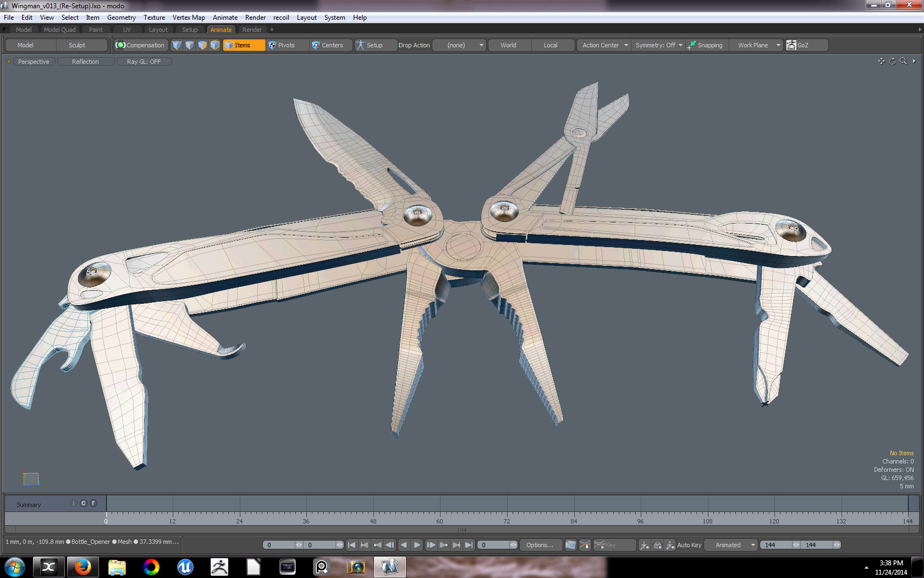Image resolution: width=924 pixels, height=578 pixels.
Task: Click the viewport rotate icon
Action: 892,61
